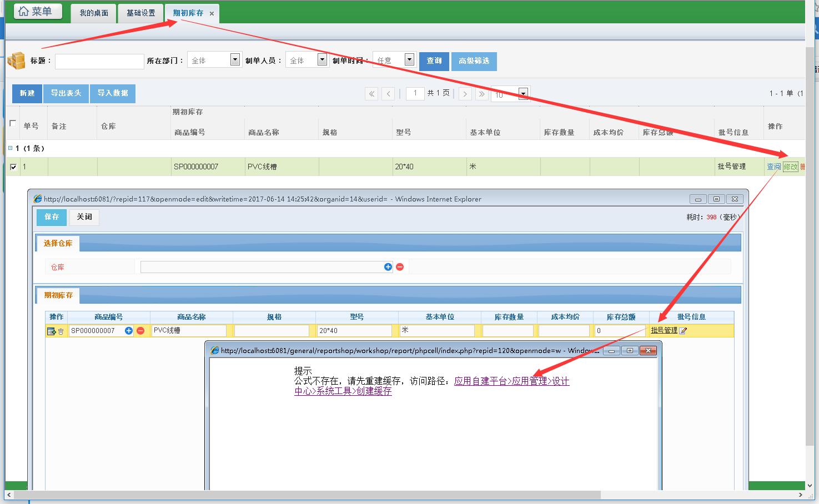The height and width of the screenshot is (504, 819).
Task: Close the 期初库存 tab with its x
Action: coord(212,13)
